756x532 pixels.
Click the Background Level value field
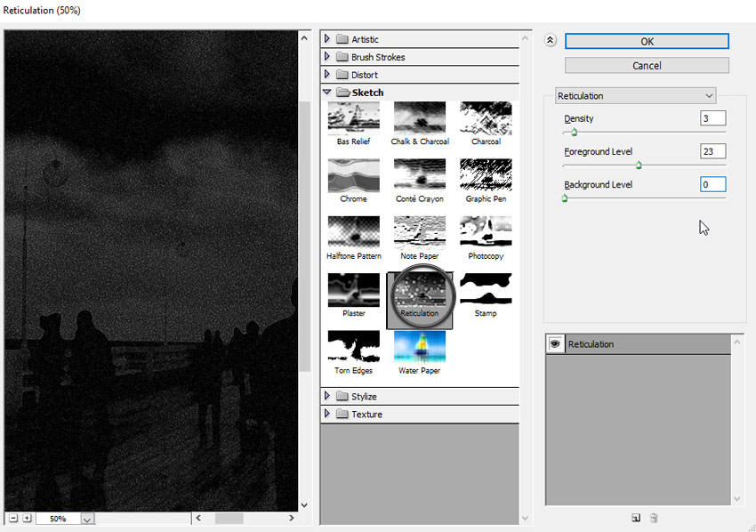point(712,184)
